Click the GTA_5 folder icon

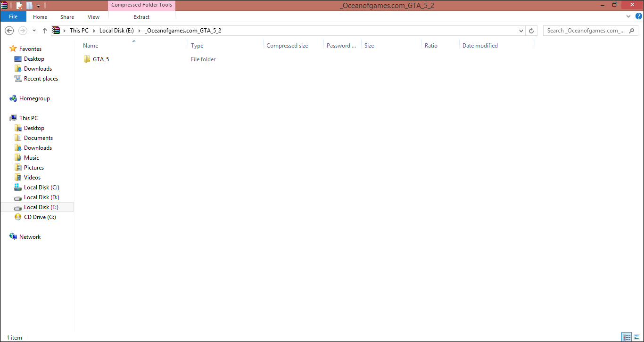[x=87, y=59]
